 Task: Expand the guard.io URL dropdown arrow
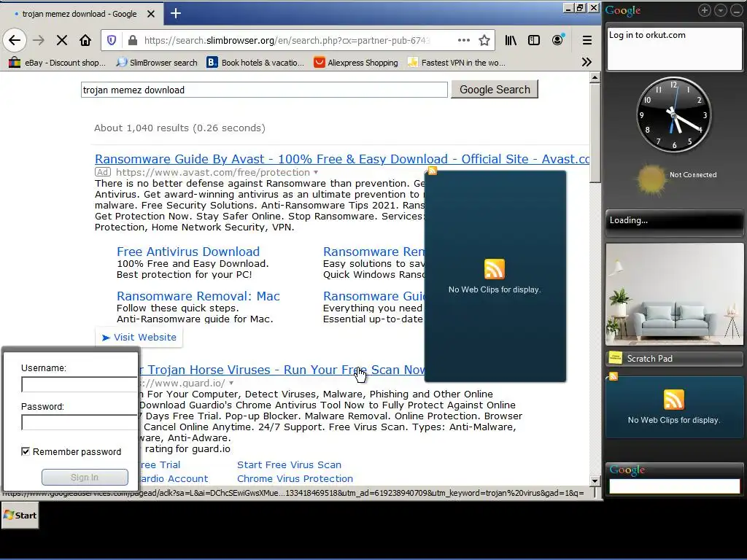pyautogui.click(x=231, y=383)
